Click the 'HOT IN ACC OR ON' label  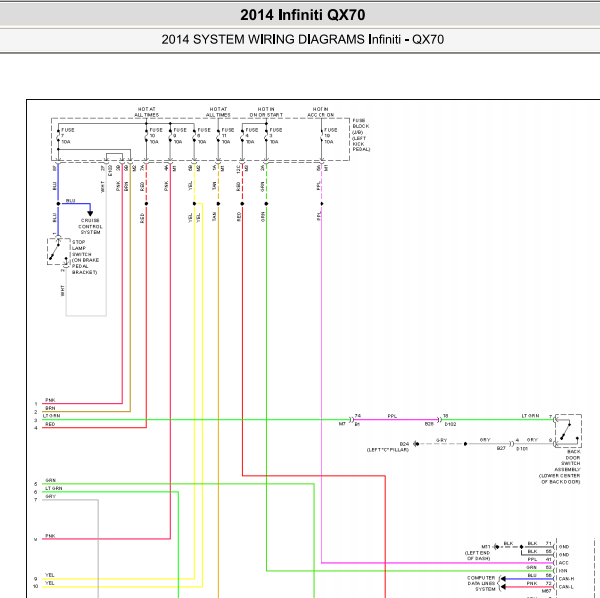tap(321, 112)
